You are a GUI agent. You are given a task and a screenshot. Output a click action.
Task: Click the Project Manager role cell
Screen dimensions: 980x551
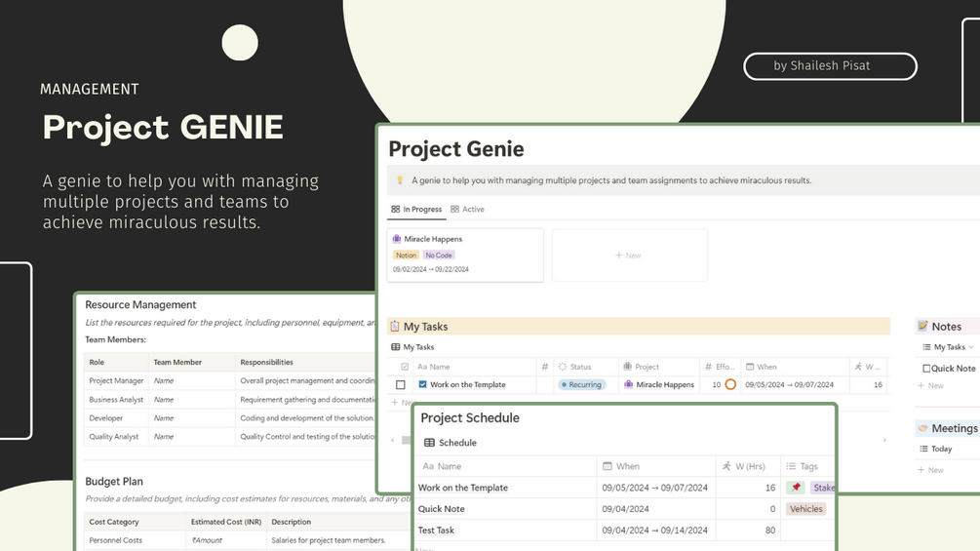[x=116, y=380]
